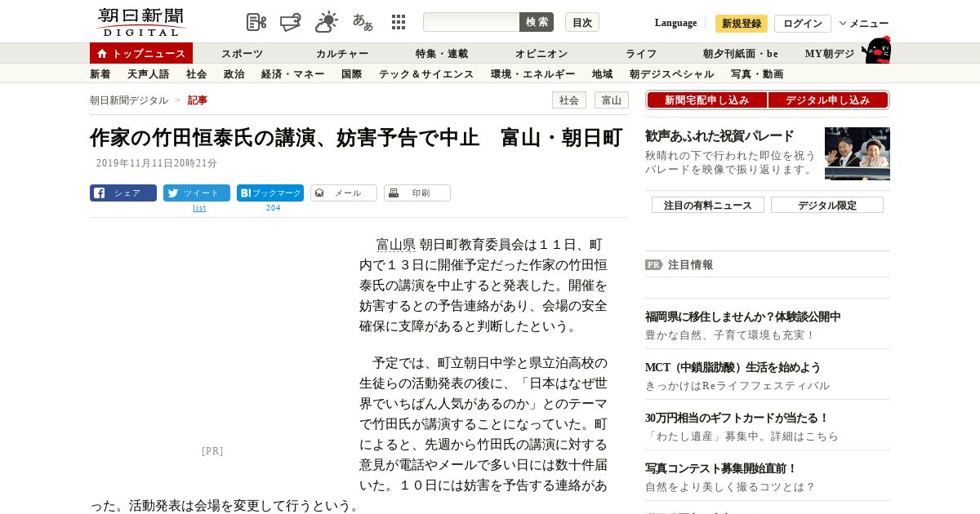
Task: Select 新着 in sub navigation
Action: tap(100, 73)
